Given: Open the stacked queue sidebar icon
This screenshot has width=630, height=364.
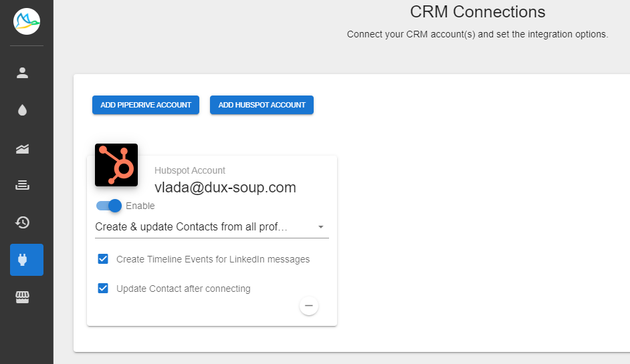Looking at the screenshot, I should [23, 185].
